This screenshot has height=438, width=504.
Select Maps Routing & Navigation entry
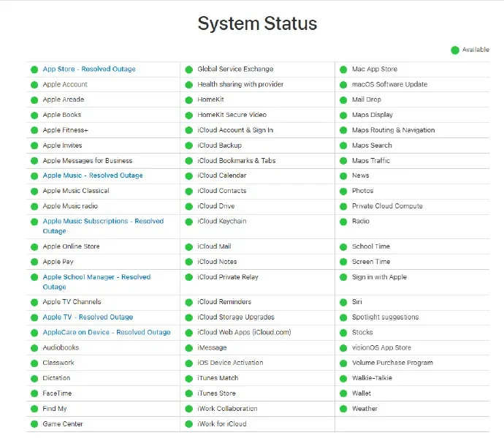(x=394, y=130)
